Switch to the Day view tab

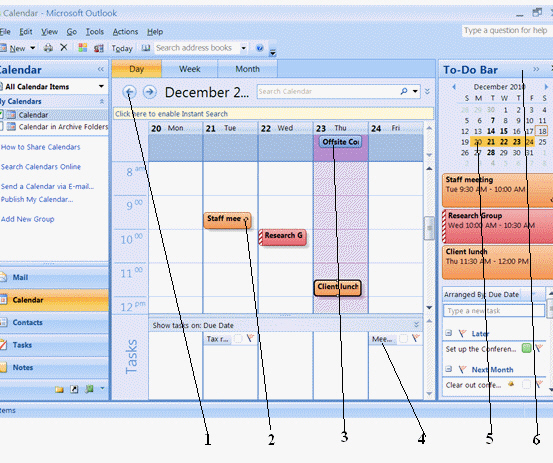(x=136, y=69)
